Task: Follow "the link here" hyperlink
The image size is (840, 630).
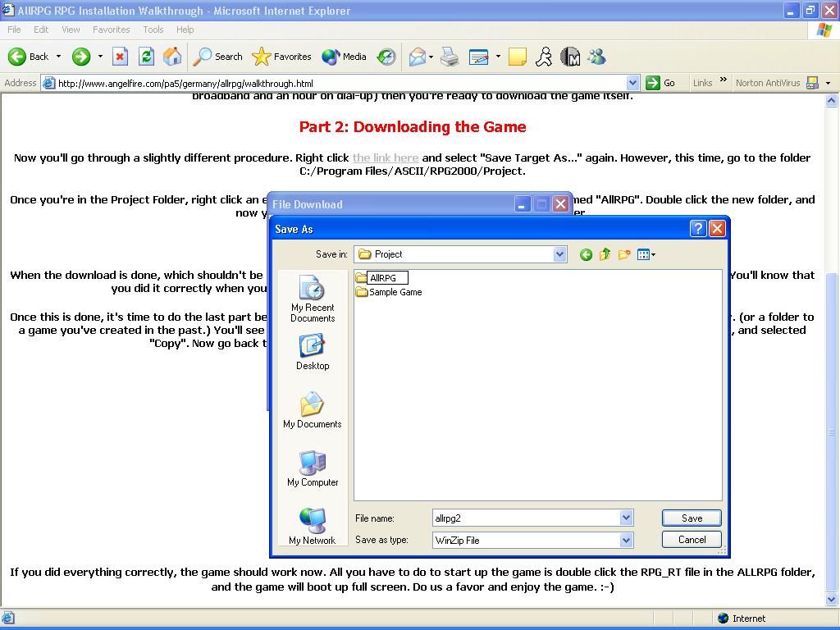Action: 386,157
